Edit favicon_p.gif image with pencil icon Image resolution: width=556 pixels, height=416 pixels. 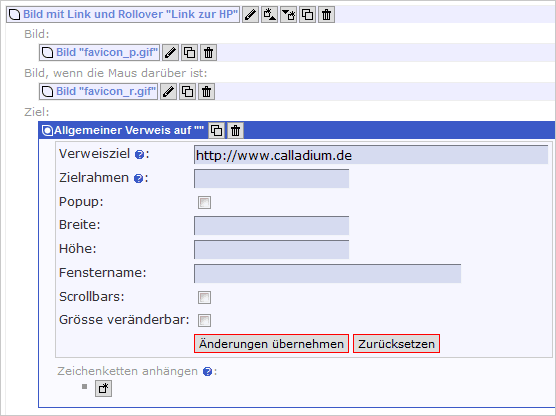pos(171,52)
